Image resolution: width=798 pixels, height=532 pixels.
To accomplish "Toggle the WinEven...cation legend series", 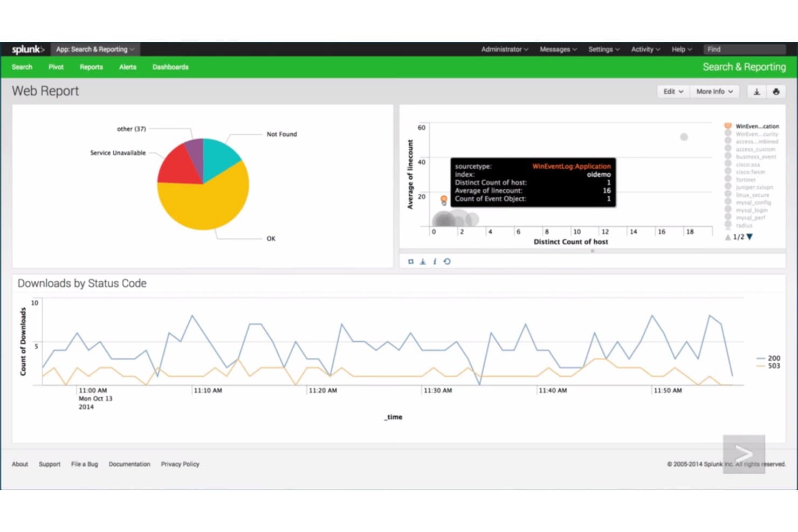I will coord(752,126).
